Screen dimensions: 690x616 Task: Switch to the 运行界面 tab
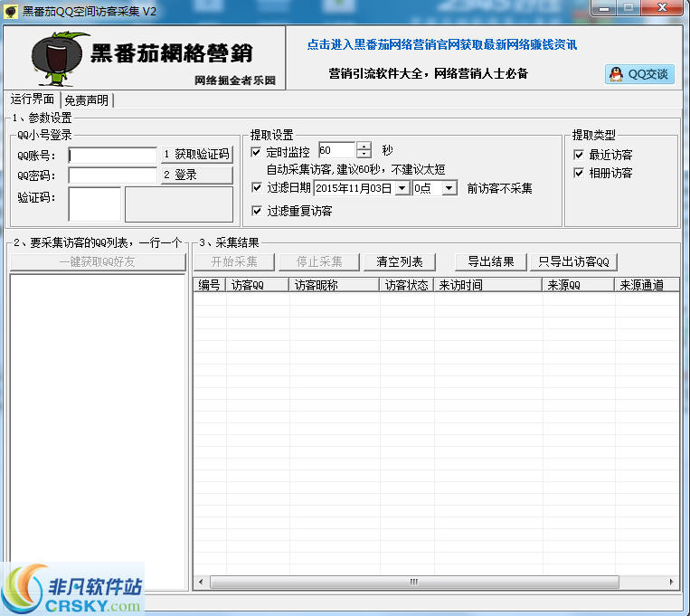point(33,100)
